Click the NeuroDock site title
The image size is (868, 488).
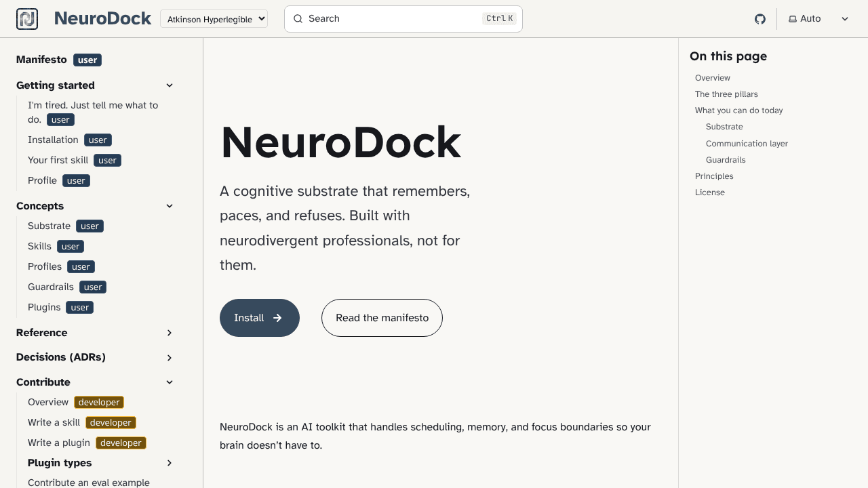tap(102, 19)
